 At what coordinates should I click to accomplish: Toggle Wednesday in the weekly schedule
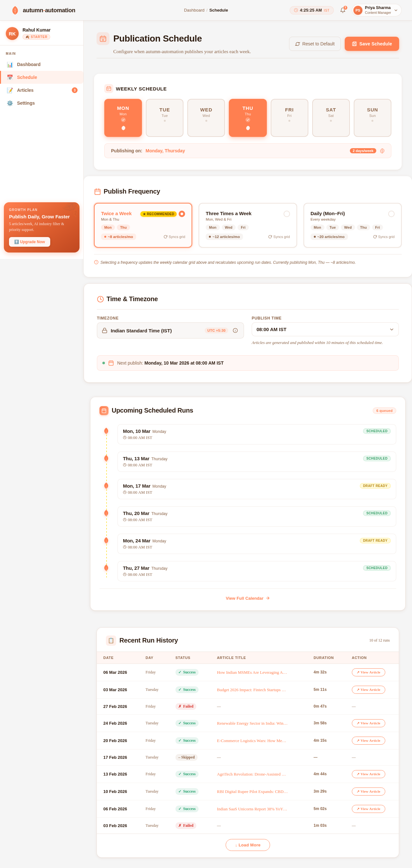click(206, 118)
